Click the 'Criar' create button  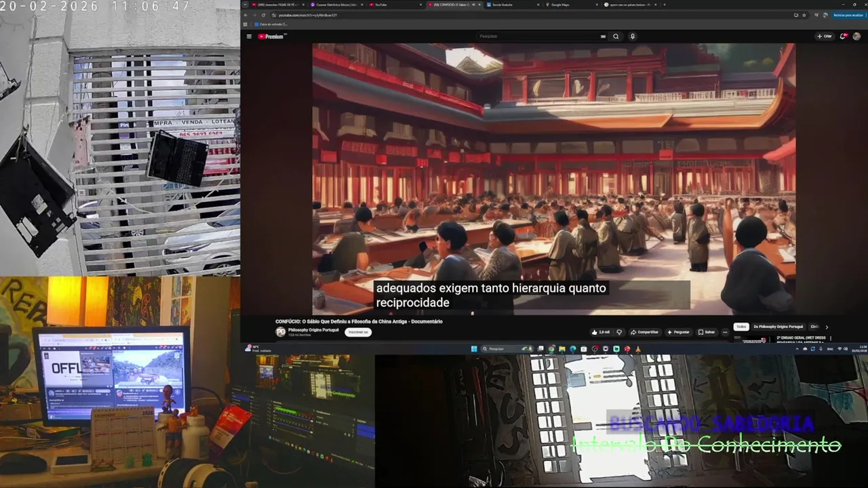(x=825, y=37)
